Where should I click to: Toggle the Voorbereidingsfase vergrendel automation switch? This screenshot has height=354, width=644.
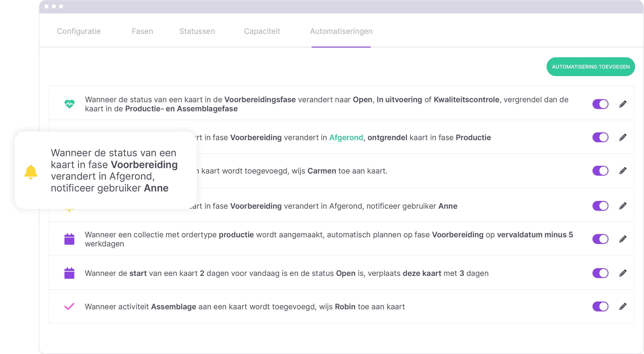click(x=600, y=104)
